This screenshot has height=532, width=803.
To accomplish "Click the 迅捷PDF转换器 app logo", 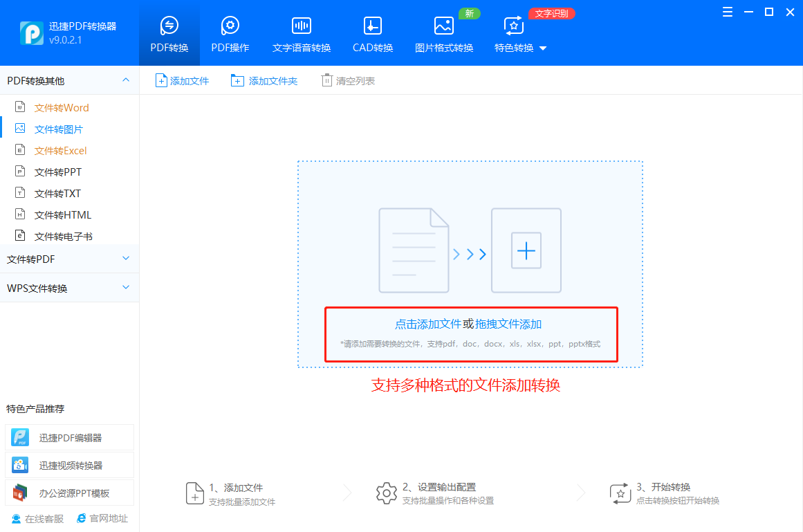I will click(32, 33).
